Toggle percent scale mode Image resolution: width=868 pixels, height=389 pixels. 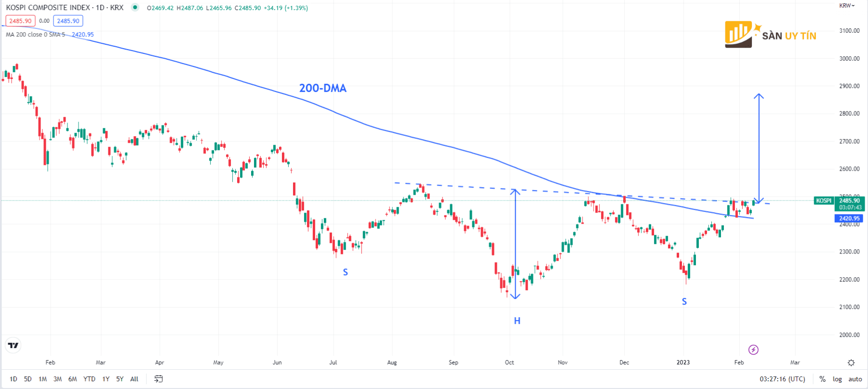tap(822, 379)
